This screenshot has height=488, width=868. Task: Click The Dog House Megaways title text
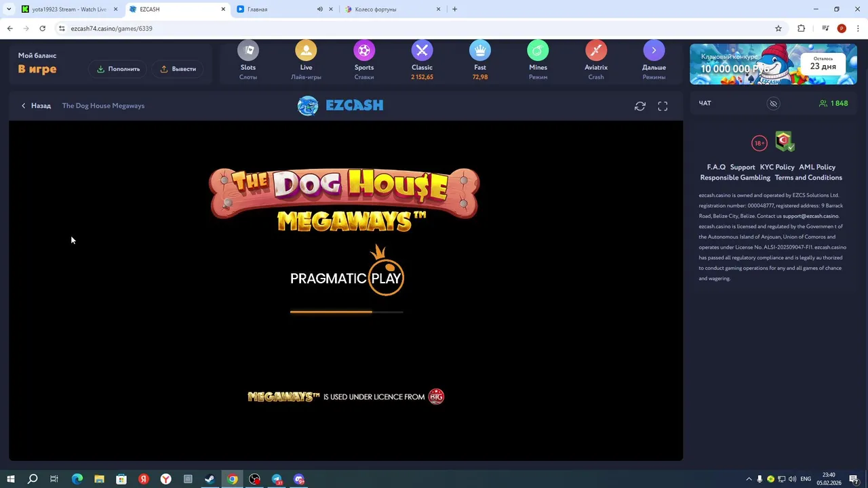tap(103, 106)
